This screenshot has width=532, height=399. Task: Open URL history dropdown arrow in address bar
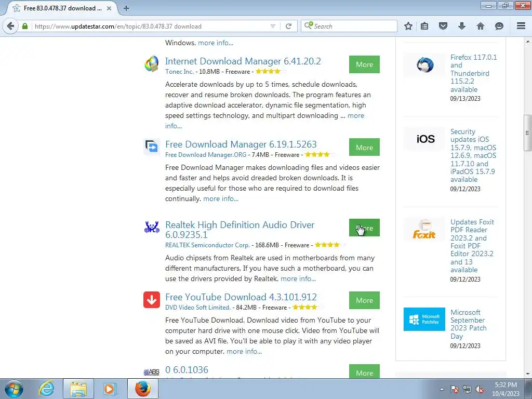272,26
